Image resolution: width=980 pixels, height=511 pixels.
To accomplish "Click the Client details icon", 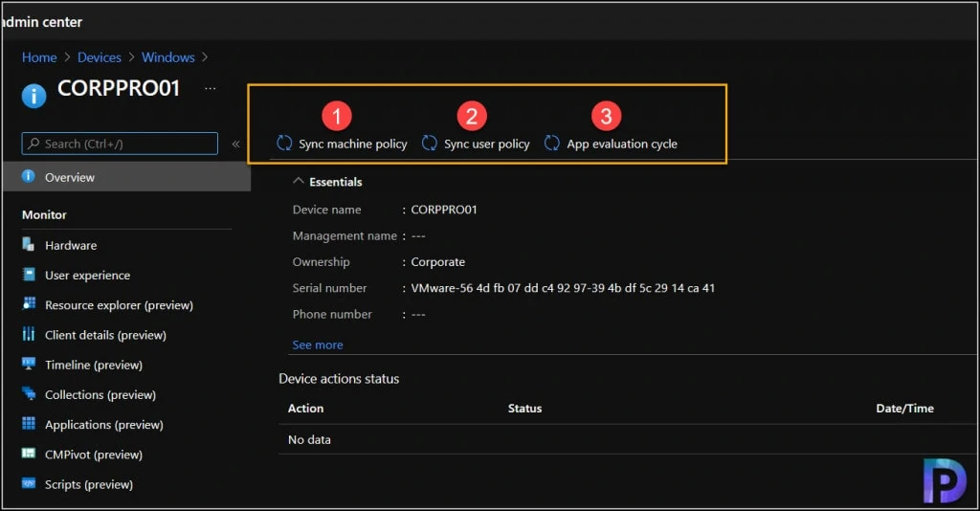I will pyautogui.click(x=28, y=334).
